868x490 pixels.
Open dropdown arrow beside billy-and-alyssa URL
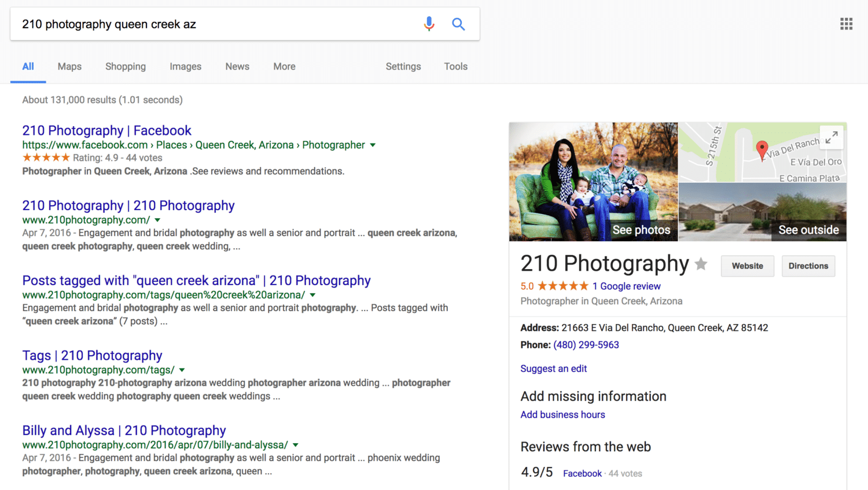(295, 445)
